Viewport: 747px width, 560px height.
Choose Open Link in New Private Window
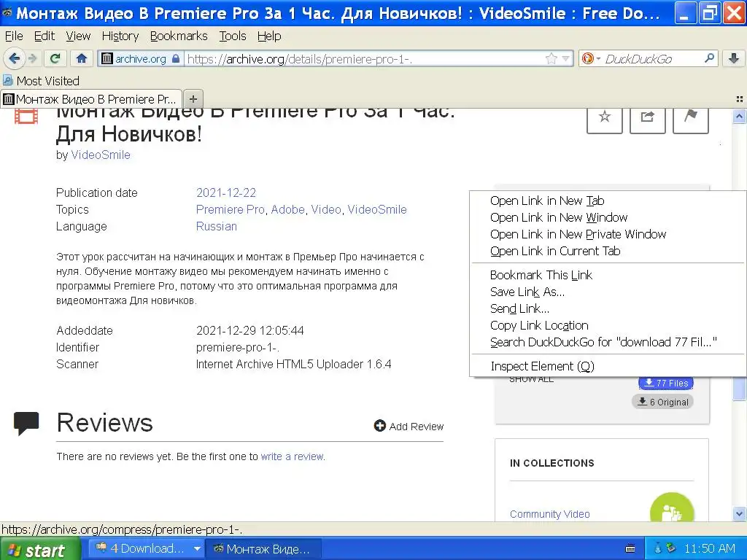click(x=608, y=234)
